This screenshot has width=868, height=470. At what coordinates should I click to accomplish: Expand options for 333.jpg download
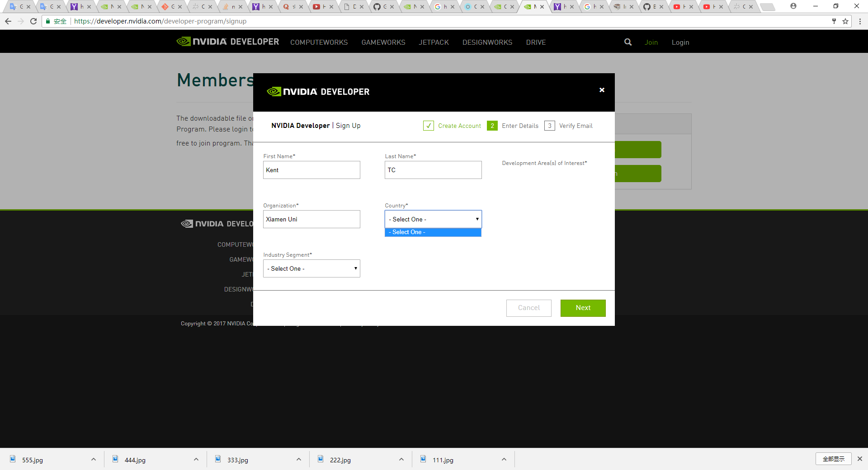pos(299,459)
